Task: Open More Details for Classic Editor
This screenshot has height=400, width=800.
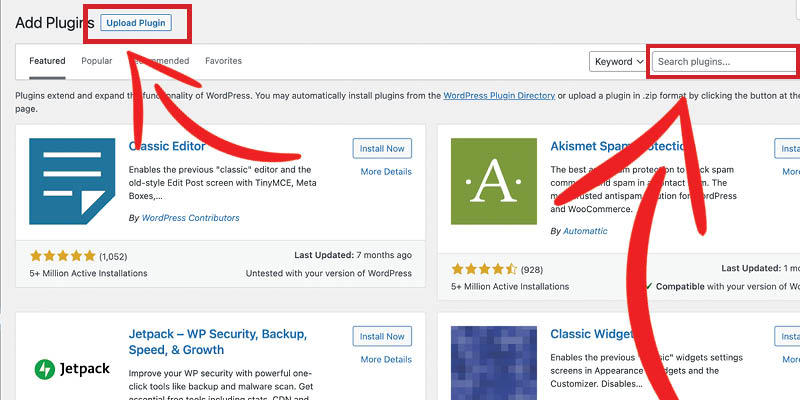Action: pyautogui.click(x=386, y=172)
